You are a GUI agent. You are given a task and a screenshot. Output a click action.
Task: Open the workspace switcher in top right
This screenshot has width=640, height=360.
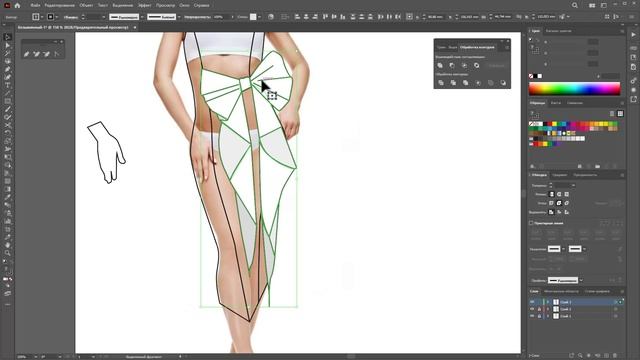tap(604, 5)
